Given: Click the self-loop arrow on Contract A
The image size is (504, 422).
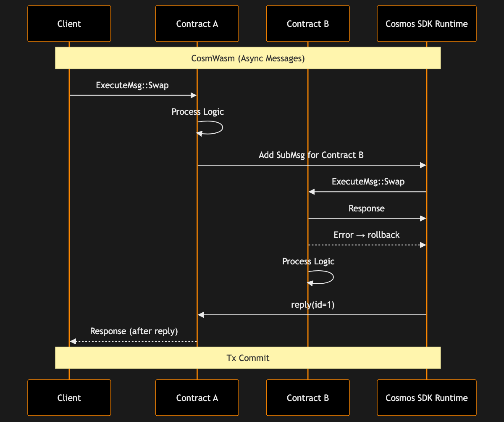Looking at the screenshot, I should click(x=210, y=128).
